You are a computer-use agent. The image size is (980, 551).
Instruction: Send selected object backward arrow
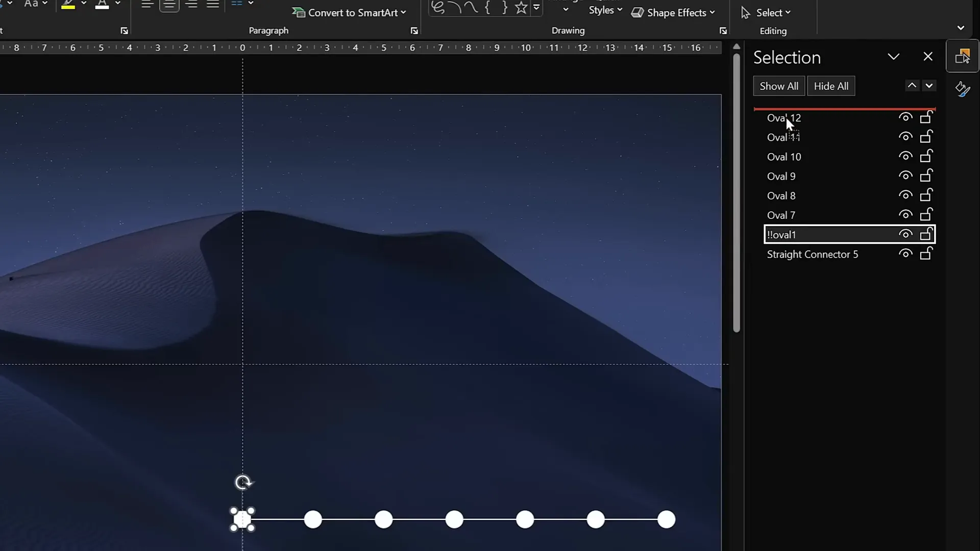click(x=929, y=86)
